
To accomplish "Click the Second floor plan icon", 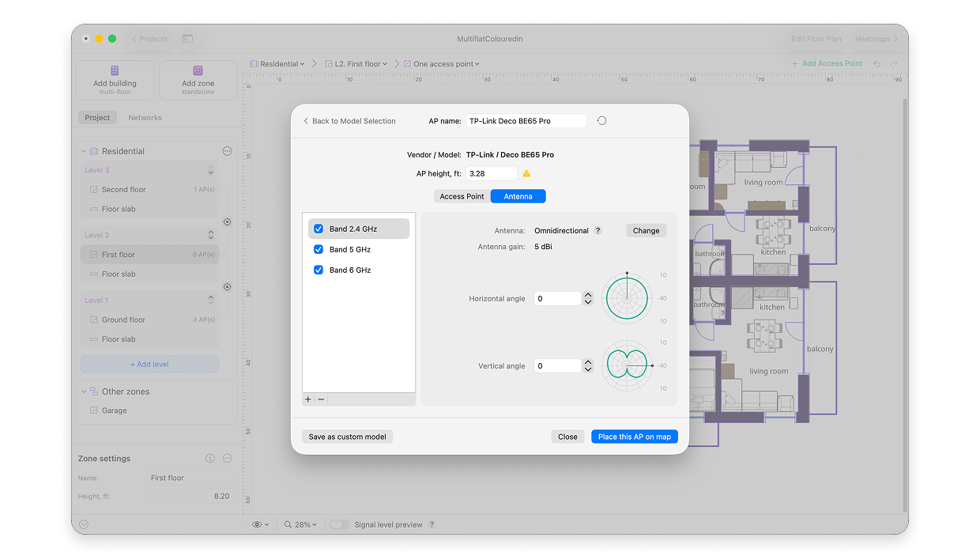I will [x=94, y=190].
